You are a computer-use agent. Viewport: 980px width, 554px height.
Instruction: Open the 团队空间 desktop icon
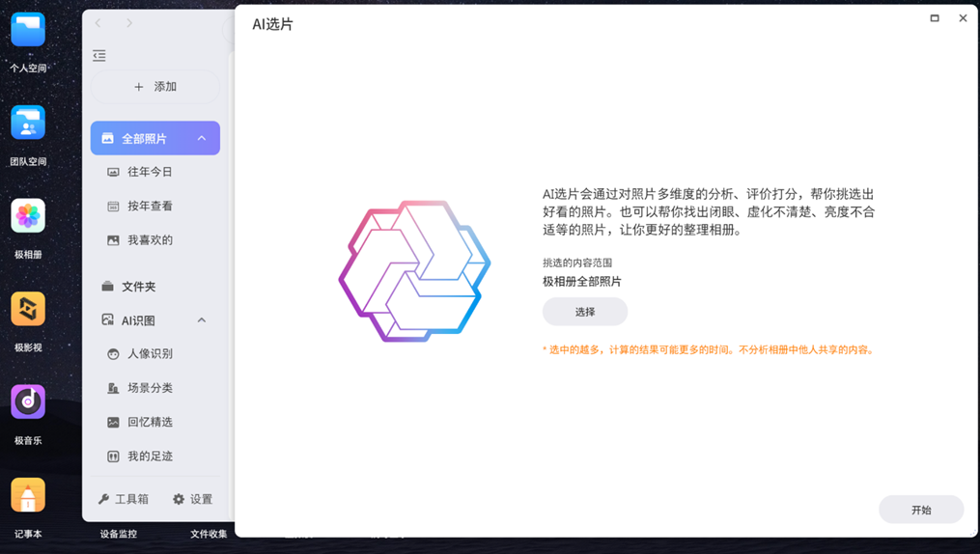[28, 123]
